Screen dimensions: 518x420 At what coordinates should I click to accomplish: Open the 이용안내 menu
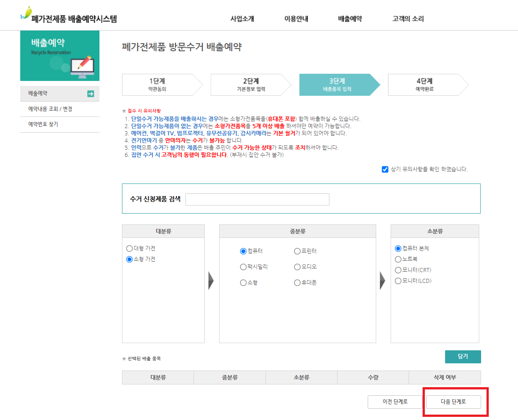[296, 19]
